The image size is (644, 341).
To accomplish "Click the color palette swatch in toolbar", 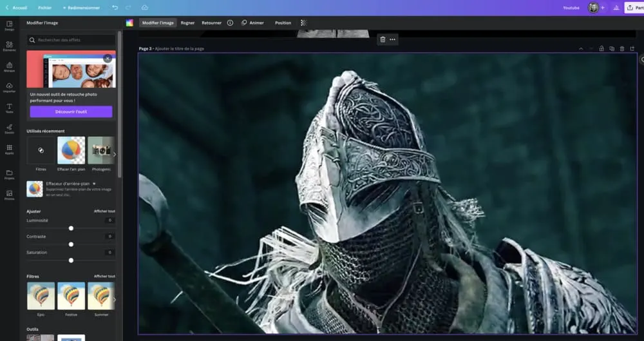I will (129, 23).
